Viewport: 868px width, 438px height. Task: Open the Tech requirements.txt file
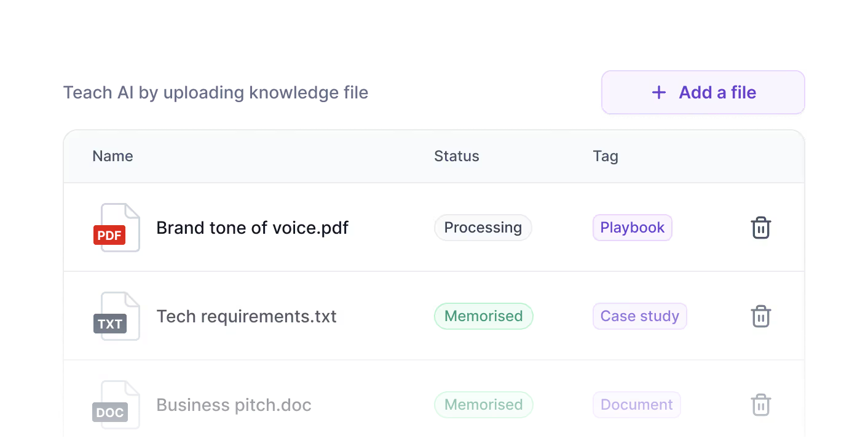(247, 316)
